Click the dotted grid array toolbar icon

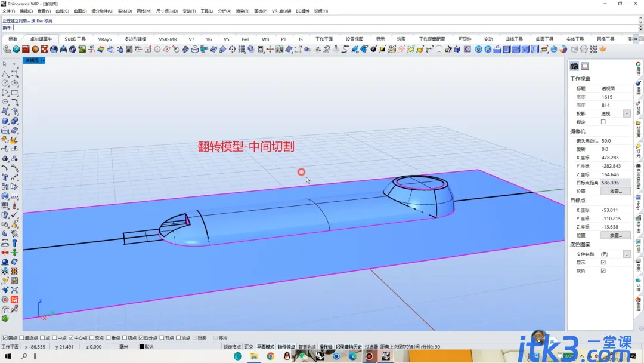593,50
